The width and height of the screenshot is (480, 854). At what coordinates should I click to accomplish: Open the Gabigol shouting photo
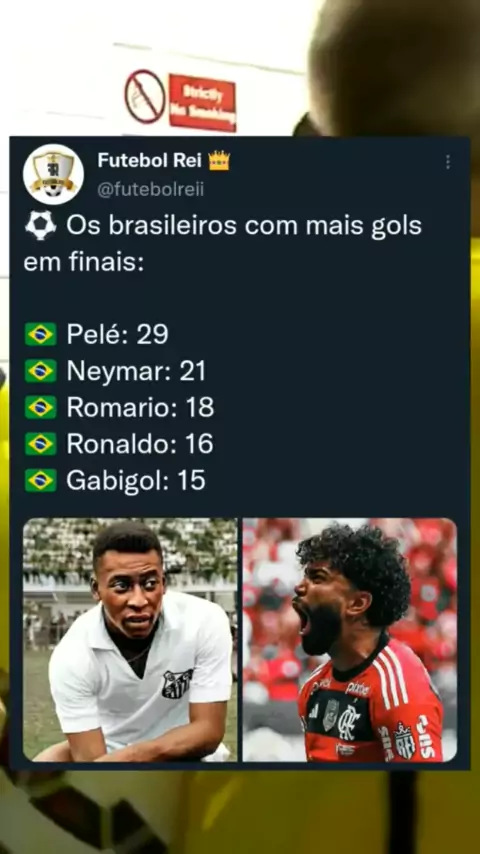350,639
